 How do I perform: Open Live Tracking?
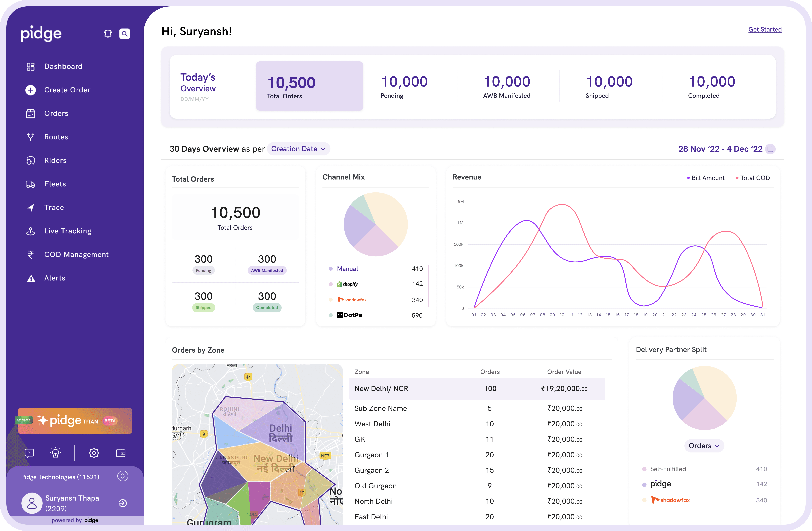click(68, 231)
